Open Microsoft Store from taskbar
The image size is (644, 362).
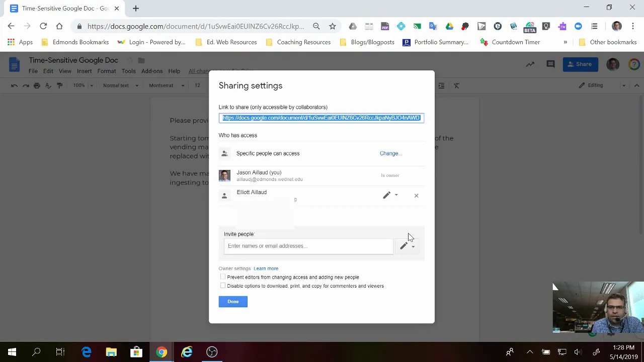tap(136, 352)
